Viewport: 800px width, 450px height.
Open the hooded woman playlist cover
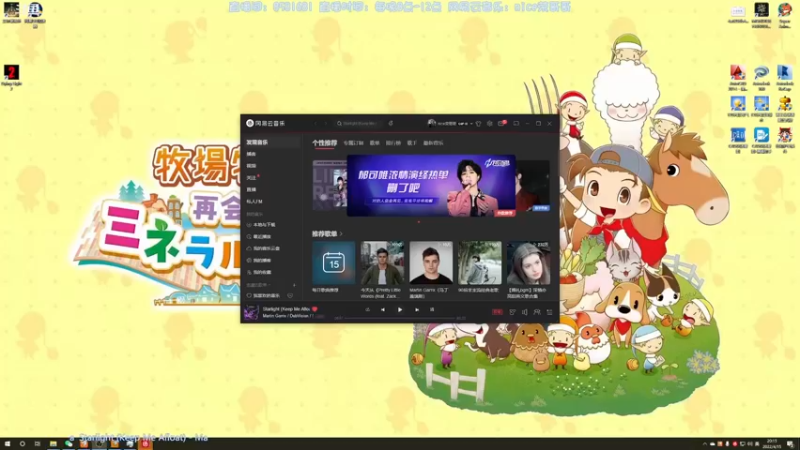pyautogui.click(x=529, y=263)
